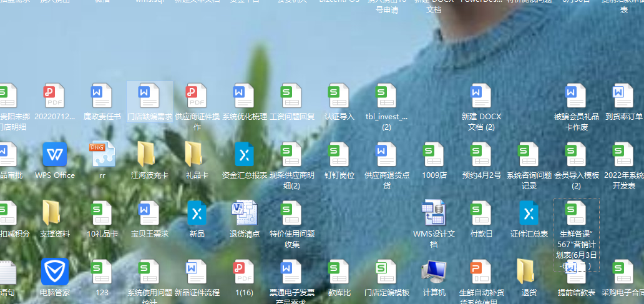
Task: Select the 供应商证件操作 PDF file
Action: 197,96
